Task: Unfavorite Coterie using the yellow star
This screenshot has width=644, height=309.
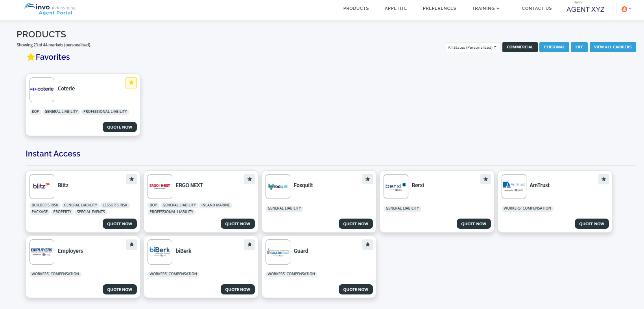Action: [x=131, y=83]
